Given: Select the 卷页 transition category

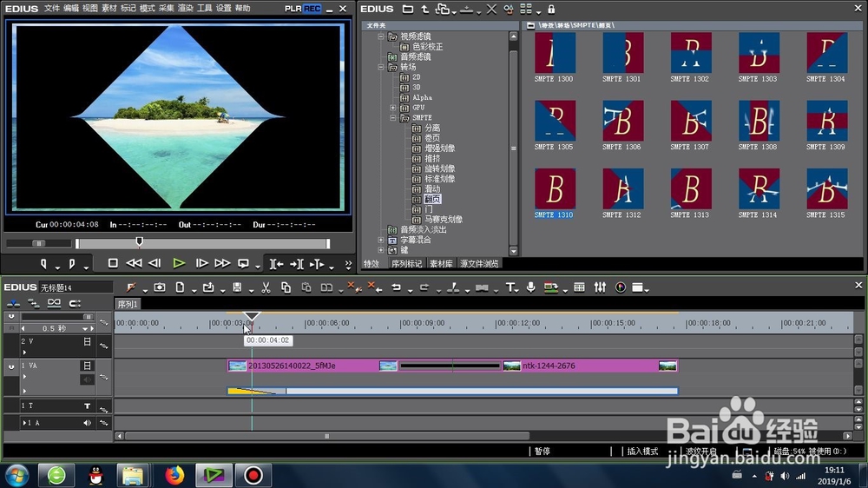Looking at the screenshot, I should click(x=432, y=138).
